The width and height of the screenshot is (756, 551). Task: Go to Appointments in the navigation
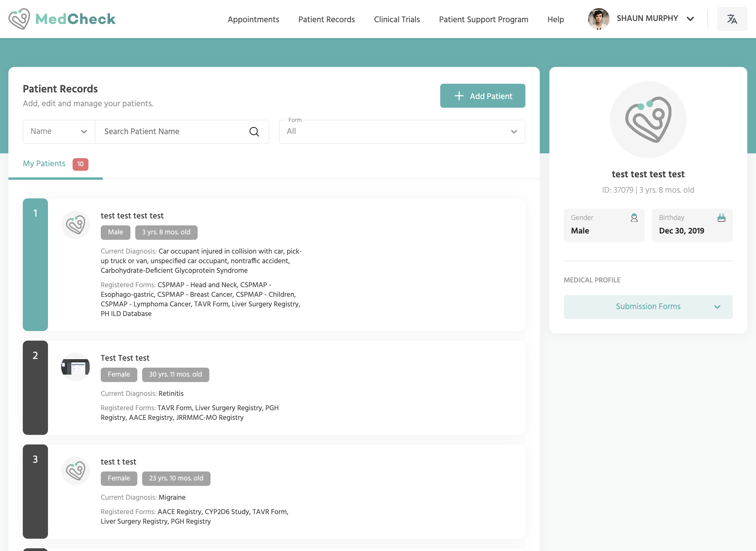253,19
